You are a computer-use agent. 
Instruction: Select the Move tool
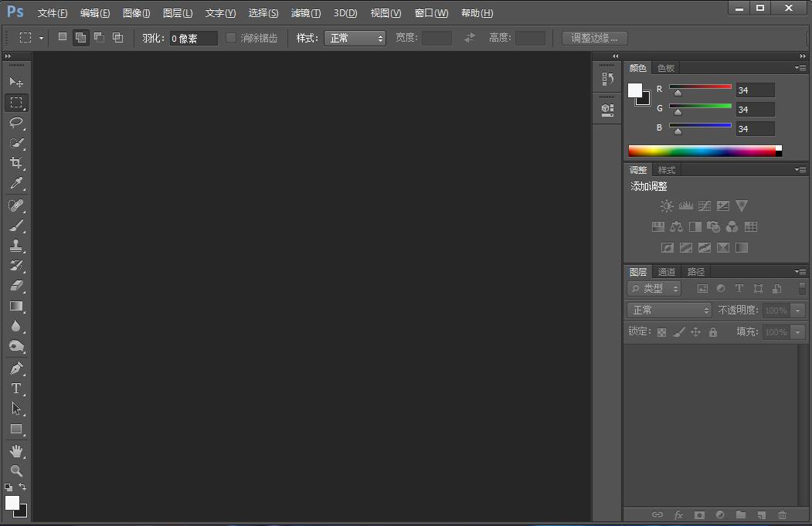click(16, 83)
